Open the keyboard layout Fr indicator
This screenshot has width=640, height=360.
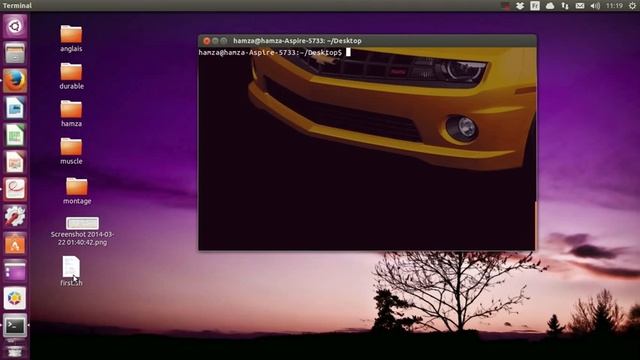tap(535, 6)
